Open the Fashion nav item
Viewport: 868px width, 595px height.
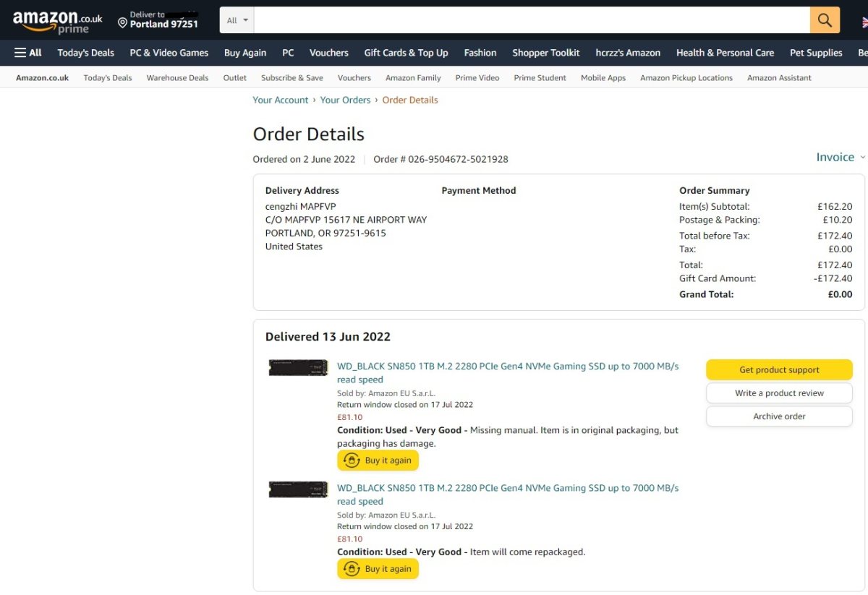coord(480,53)
